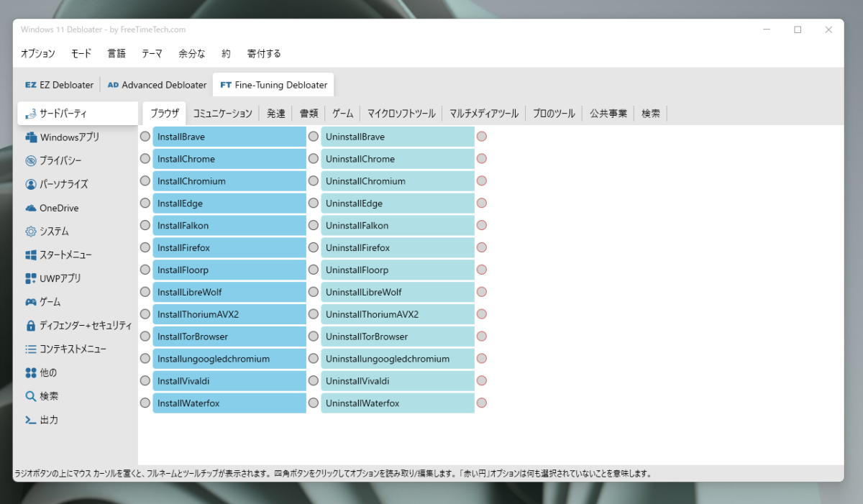The width and height of the screenshot is (863, 504).
Task: Click the Installungoogledchromium label
Action: [229, 359]
